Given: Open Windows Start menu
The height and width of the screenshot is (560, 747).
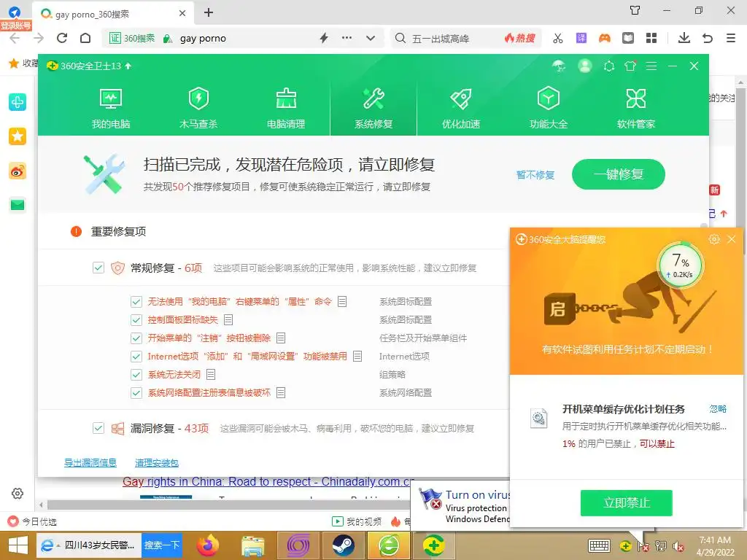Looking at the screenshot, I should tap(18, 545).
